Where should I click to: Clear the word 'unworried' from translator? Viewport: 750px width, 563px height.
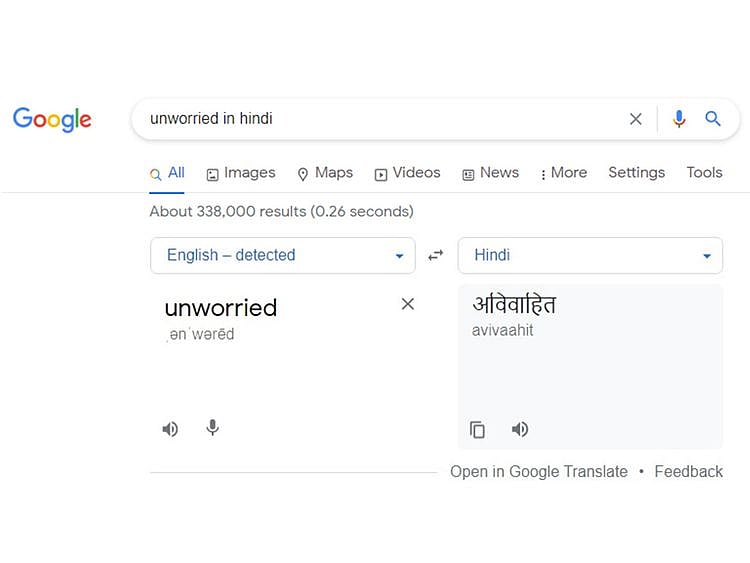[408, 304]
